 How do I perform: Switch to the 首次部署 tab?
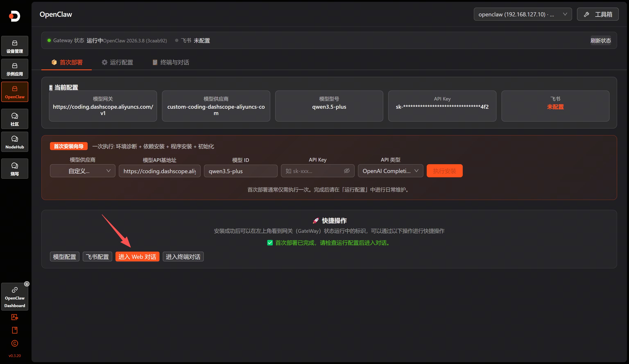(67, 62)
